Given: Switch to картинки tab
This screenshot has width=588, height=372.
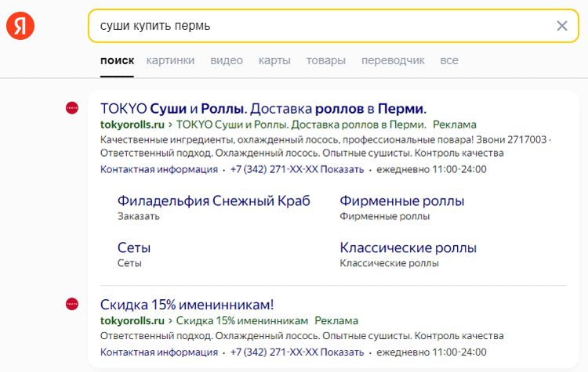Looking at the screenshot, I should [x=170, y=60].
